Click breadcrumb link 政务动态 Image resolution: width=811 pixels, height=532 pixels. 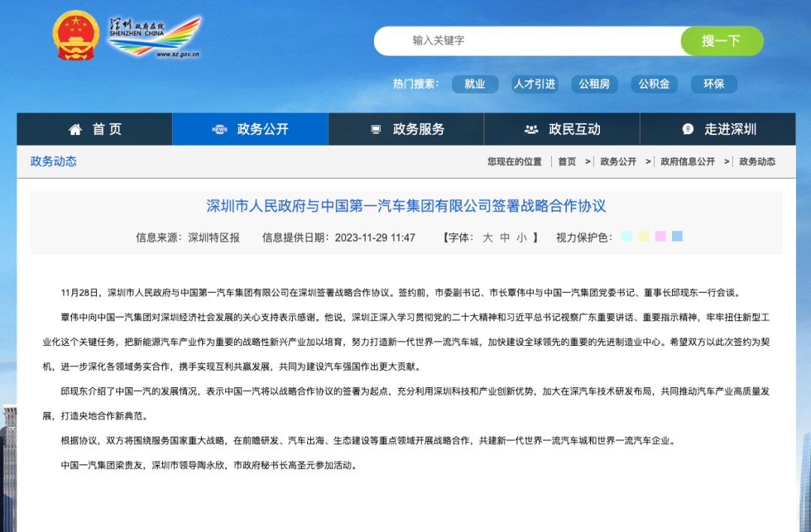pos(757,162)
